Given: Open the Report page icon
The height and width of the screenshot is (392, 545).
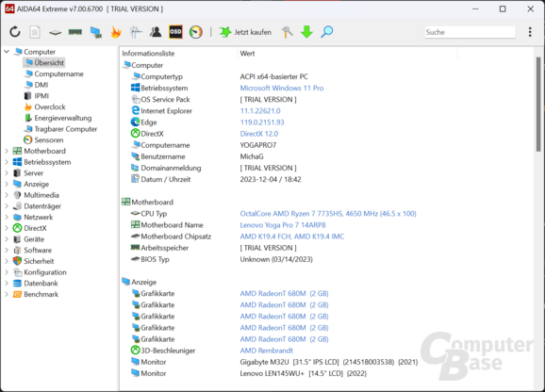Looking at the screenshot, I should pyautogui.click(x=35, y=32).
